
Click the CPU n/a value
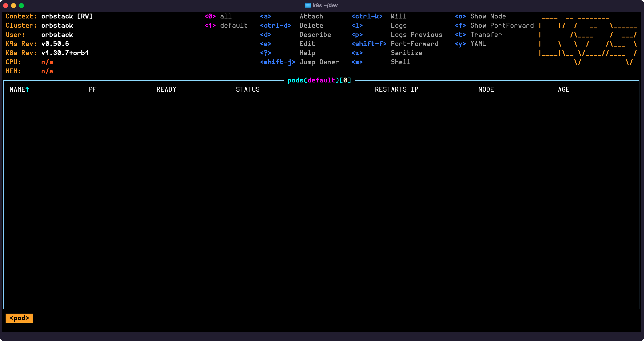click(x=47, y=62)
